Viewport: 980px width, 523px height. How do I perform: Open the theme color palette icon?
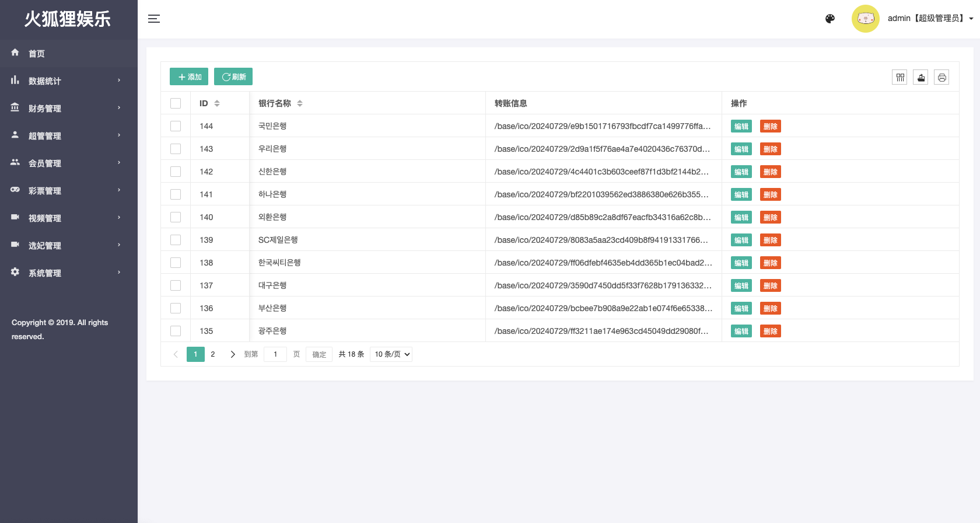pos(830,19)
